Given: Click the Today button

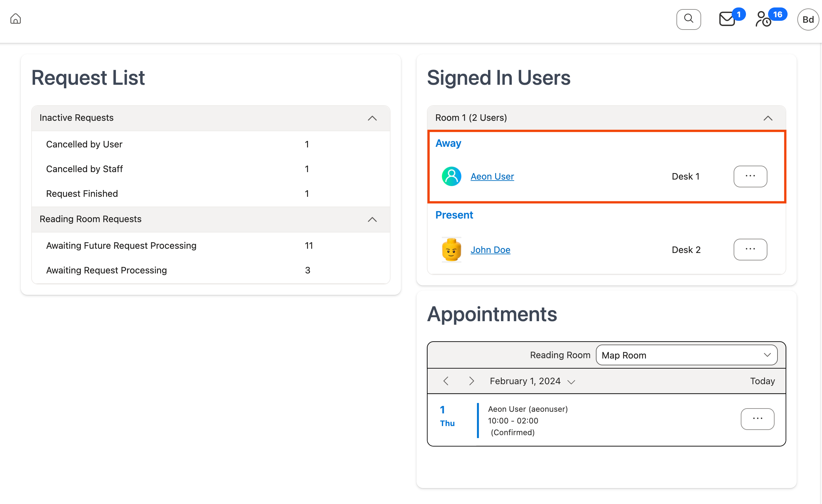Looking at the screenshot, I should [x=762, y=381].
